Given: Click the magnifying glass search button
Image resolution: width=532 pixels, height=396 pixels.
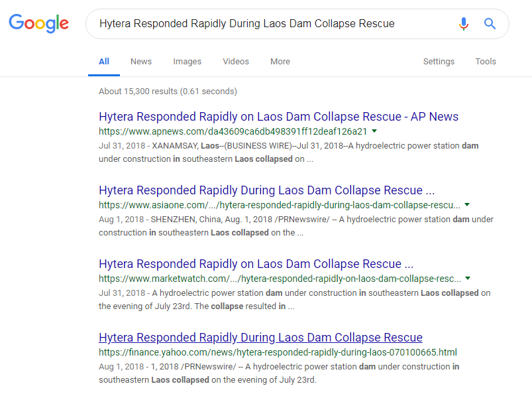Looking at the screenshot, I should [490, 24].
